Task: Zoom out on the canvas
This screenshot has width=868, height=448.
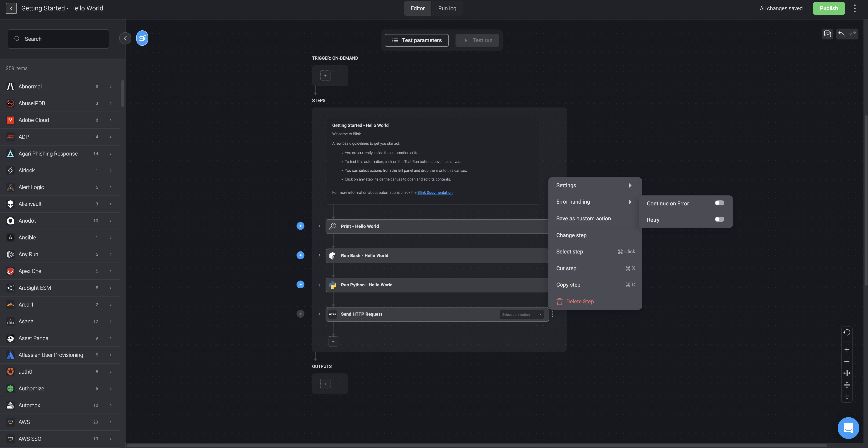Action: click(x=846, y=361)
